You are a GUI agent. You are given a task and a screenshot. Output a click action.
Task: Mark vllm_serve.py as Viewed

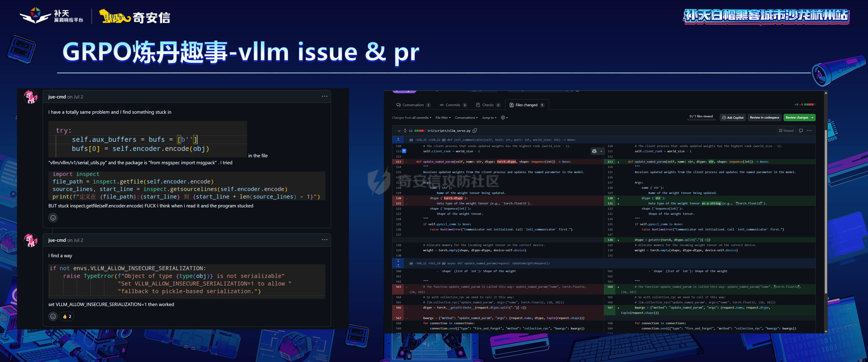click(786, 131)
